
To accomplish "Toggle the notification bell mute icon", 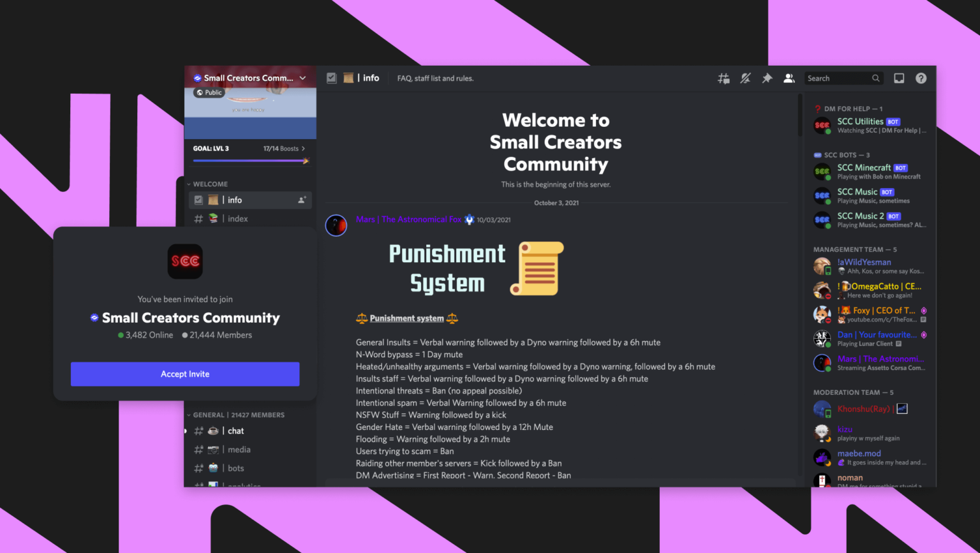I will pyautogui.click(x=745, y=78).
